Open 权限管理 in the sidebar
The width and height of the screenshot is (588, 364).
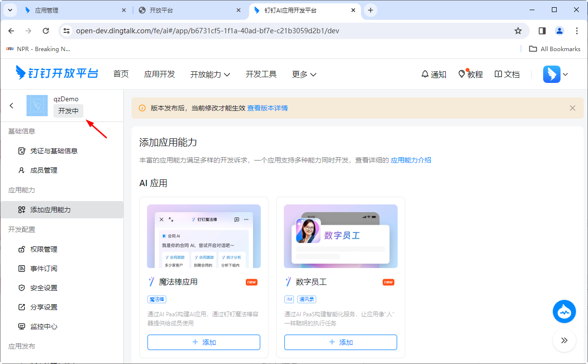pyautogui.click(x=44, y=249)
